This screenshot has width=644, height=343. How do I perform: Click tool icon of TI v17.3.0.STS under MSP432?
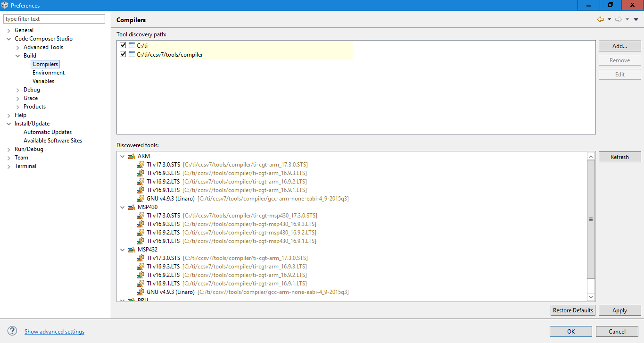click(140, 258)
